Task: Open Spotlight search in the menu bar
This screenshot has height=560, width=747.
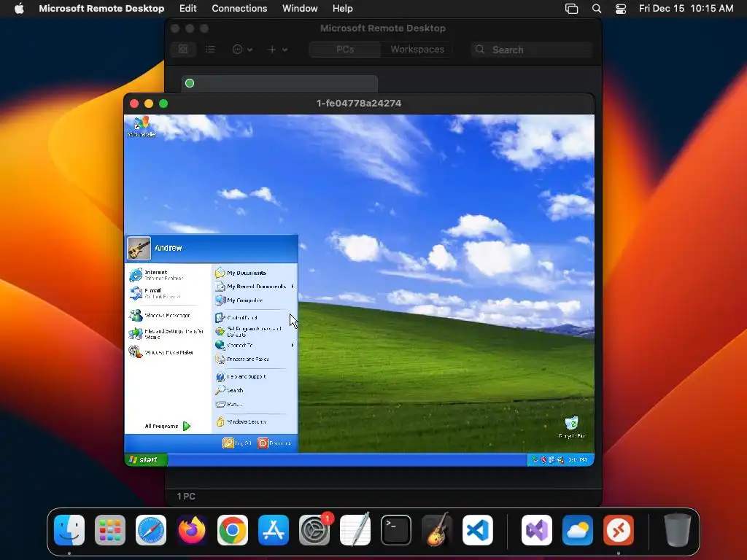Action: [597, 9]
